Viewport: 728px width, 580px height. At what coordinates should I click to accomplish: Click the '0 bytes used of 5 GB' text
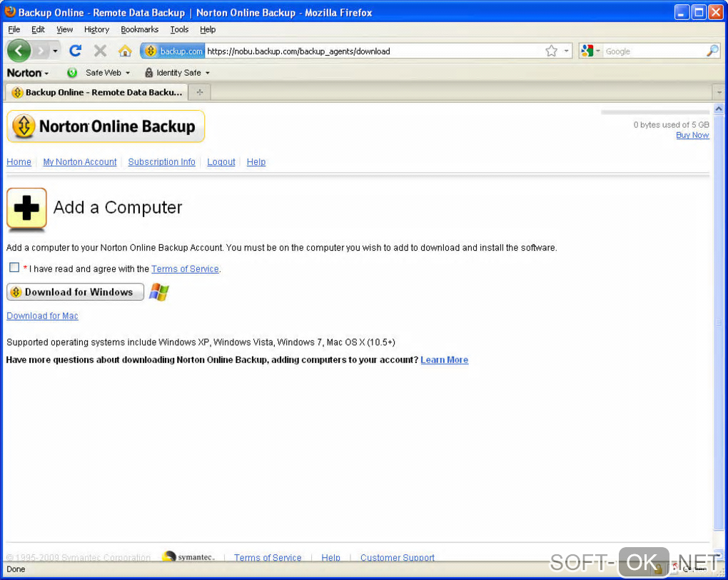671,124
